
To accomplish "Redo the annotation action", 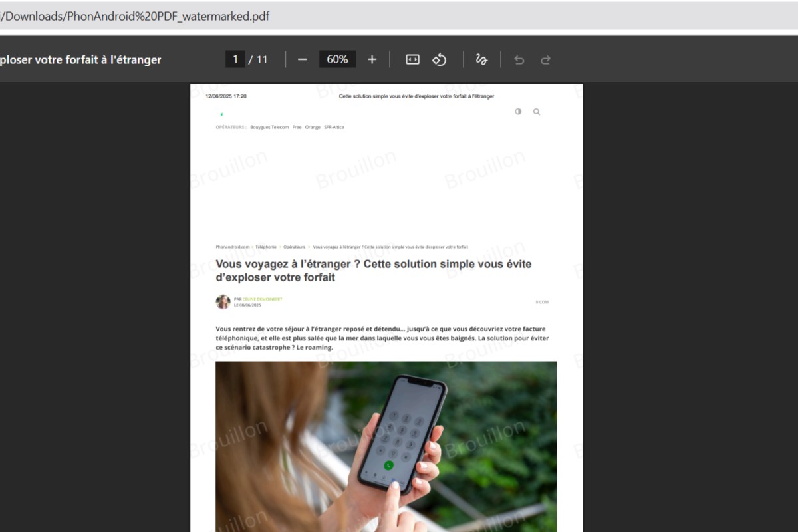I will tap(545, 59).
